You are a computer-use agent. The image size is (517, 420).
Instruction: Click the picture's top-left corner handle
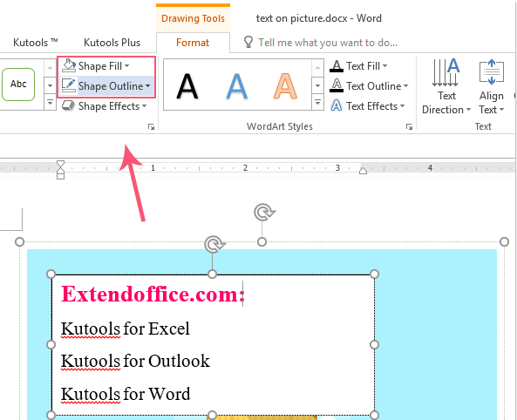coord(20,241)
